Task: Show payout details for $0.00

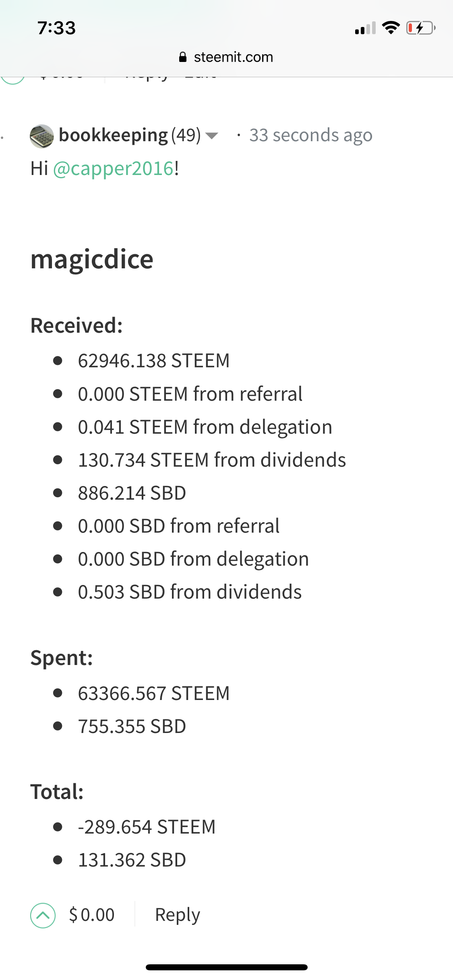Action: tap(92, 915)
